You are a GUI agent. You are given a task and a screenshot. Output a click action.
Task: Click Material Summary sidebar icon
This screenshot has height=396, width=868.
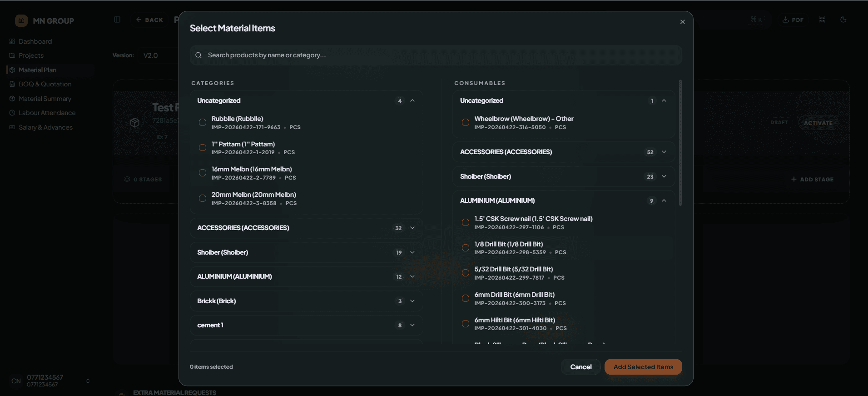click(x=12, y=99)
